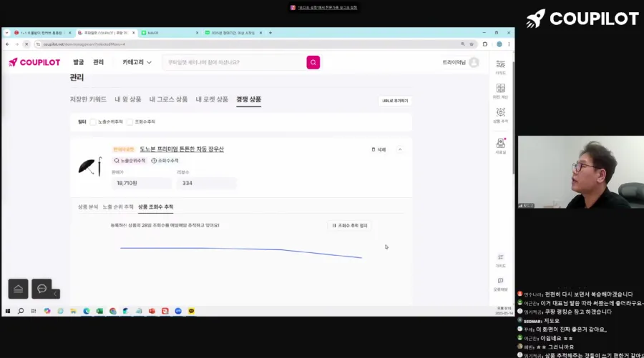Click the URL로 추가하기 button
644x358 pixels.
395,101
